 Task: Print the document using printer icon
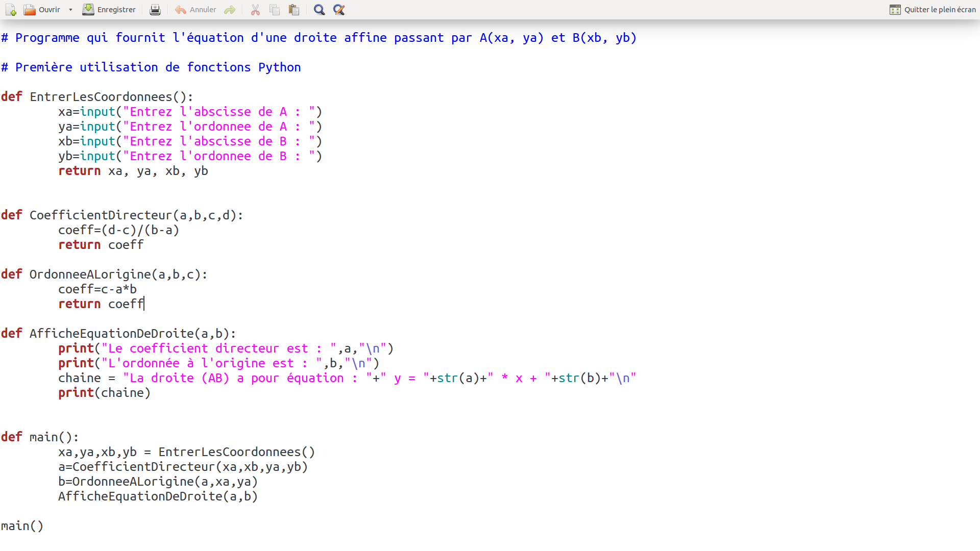(155, 10)
